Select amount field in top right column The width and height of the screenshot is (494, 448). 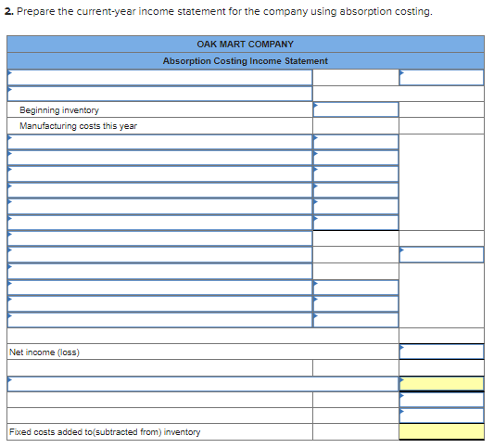point(441,77)
